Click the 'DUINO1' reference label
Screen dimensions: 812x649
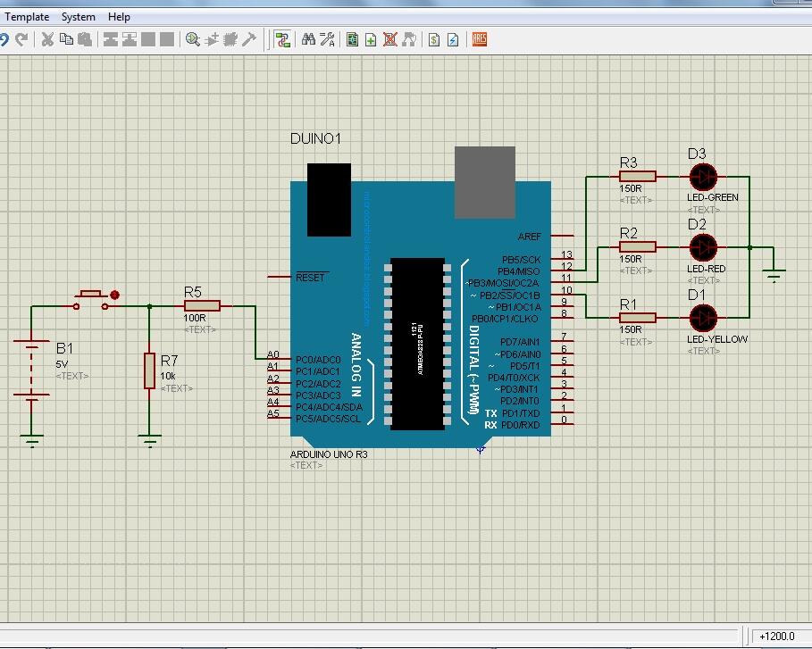point(315,138)
